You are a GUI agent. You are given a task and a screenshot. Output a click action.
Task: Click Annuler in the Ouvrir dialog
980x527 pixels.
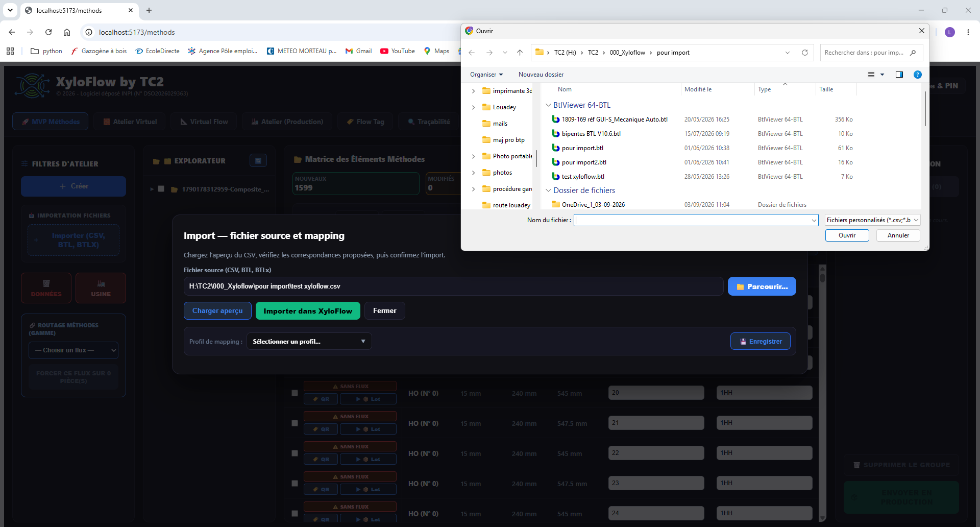pos(898,235)
